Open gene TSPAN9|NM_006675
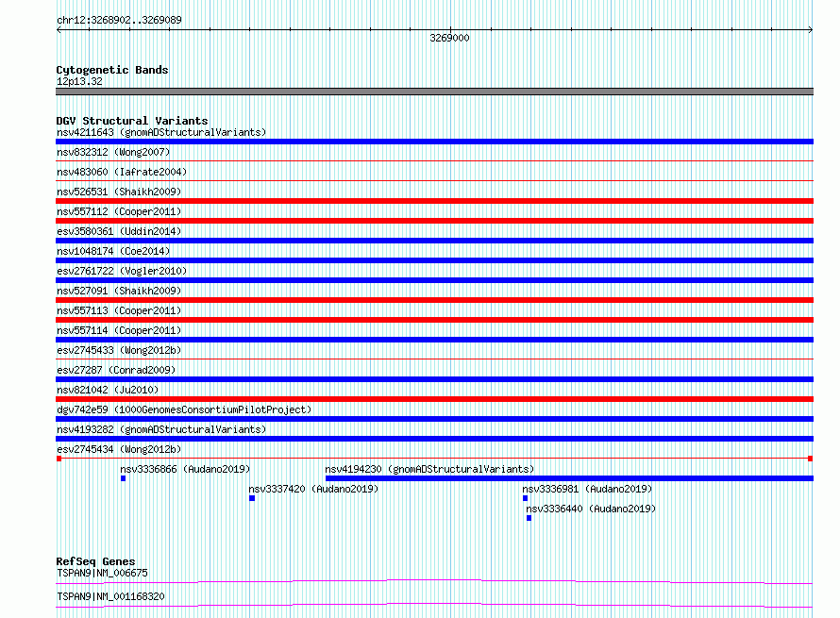 coord(102,573)
